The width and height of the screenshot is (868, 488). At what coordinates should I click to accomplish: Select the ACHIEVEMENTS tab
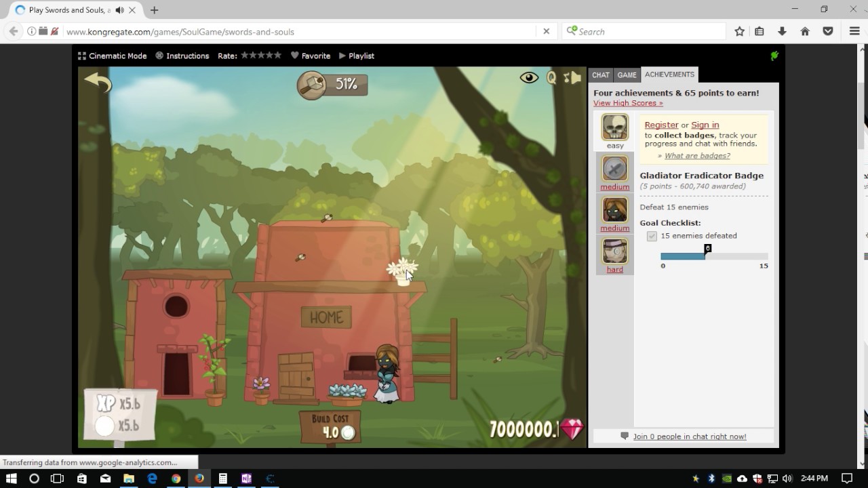pyautogui.click(x=669, y=75)
